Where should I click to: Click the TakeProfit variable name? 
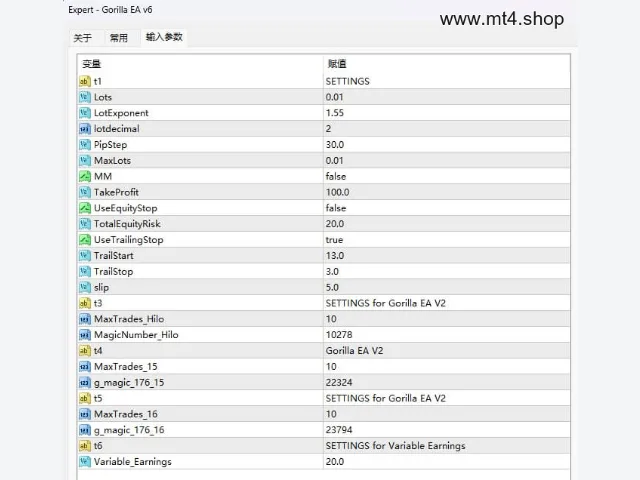[116, 192]
